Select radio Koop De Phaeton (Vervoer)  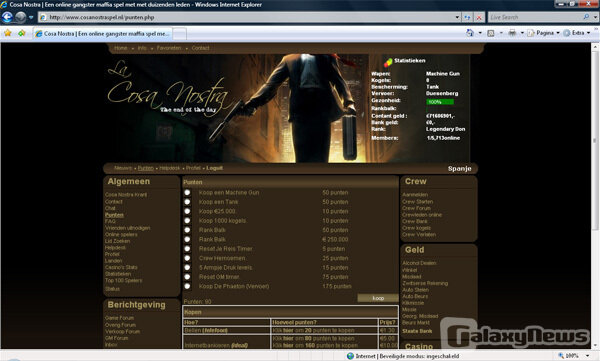pos(187,286)
